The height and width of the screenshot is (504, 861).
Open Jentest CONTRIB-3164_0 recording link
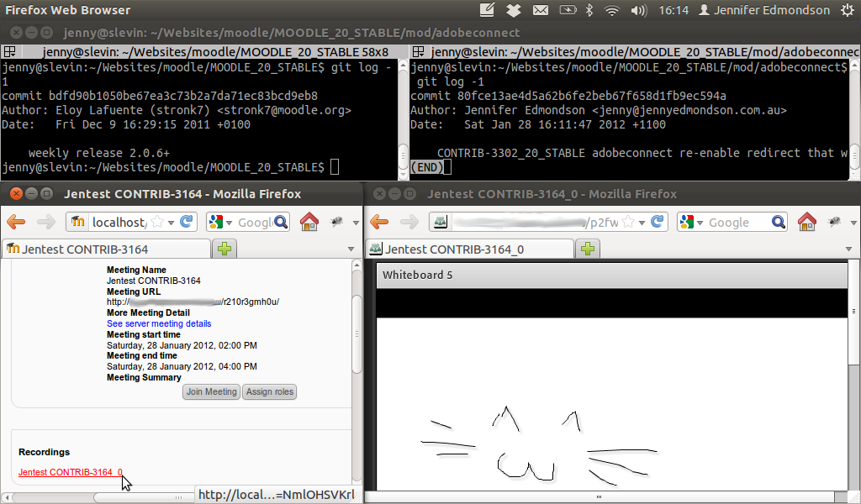[x=71, y=472]
